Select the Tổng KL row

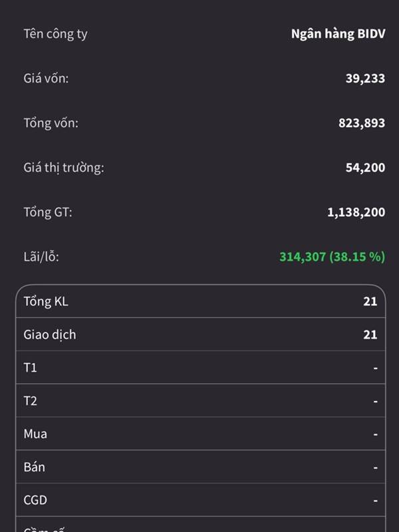tap(199, 301)
